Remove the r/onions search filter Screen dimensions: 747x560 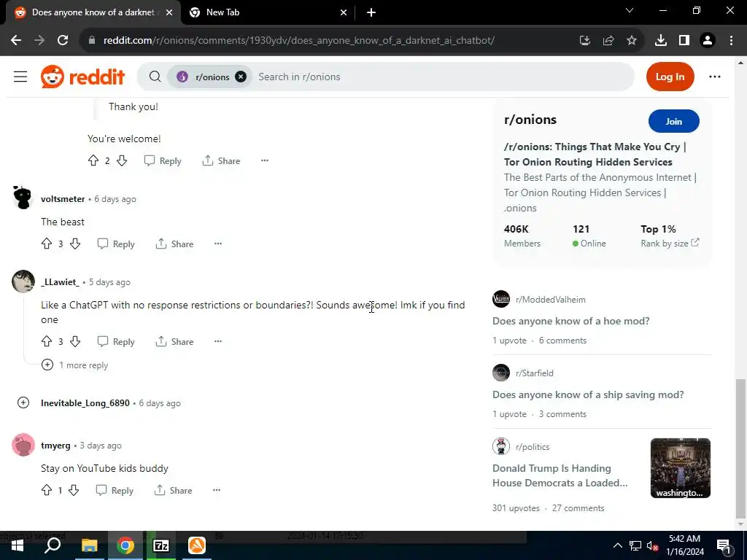241,77
